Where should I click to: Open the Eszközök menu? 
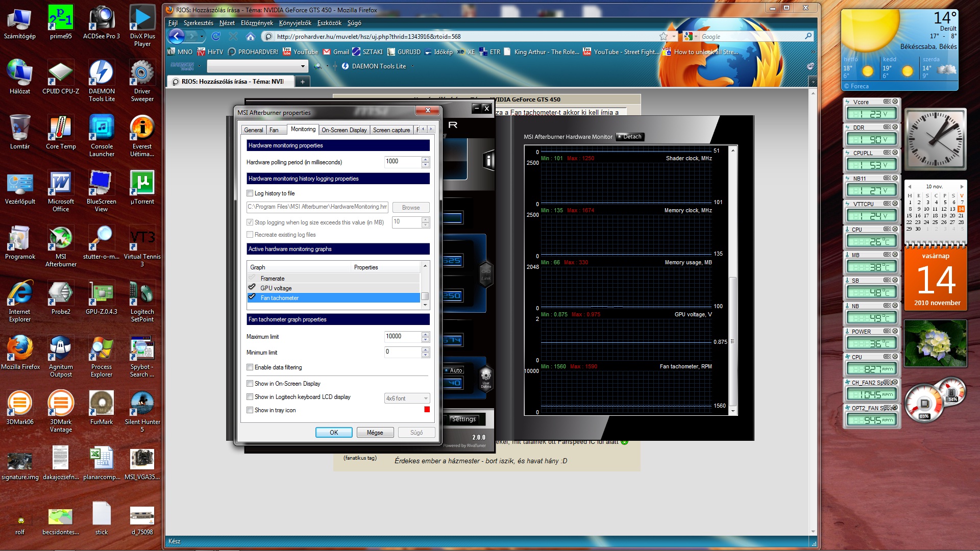[329, 23]
